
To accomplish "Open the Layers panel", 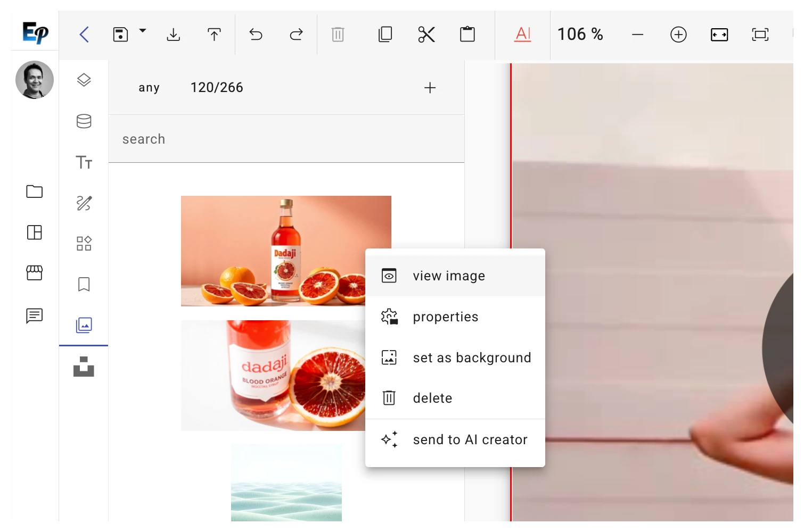I will point(84,80).
